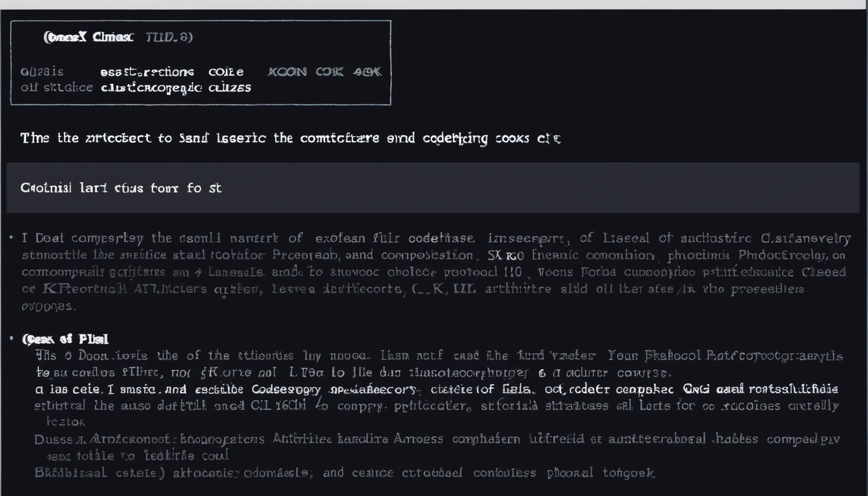Select the 'XCON COK 46K' text in the outlined box
Image resolution: width=868 pixels, height=496 pixels.
tap(324, 72)
